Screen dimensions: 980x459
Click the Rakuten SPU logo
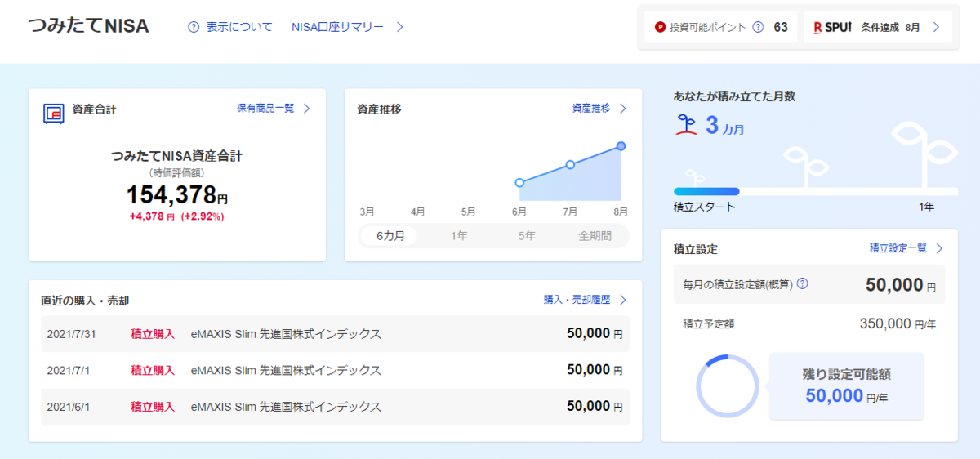(x=832, y=27)
